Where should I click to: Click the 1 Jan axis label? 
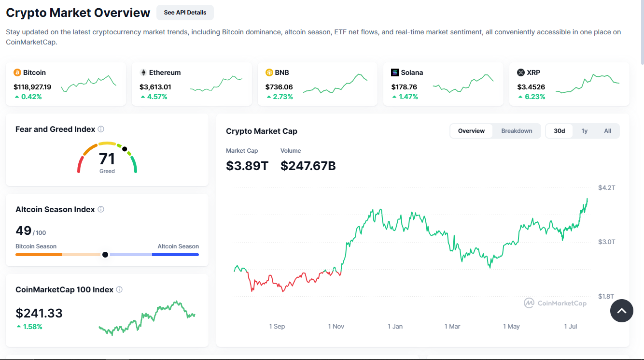pyautogui.click(x=395, y=327)
